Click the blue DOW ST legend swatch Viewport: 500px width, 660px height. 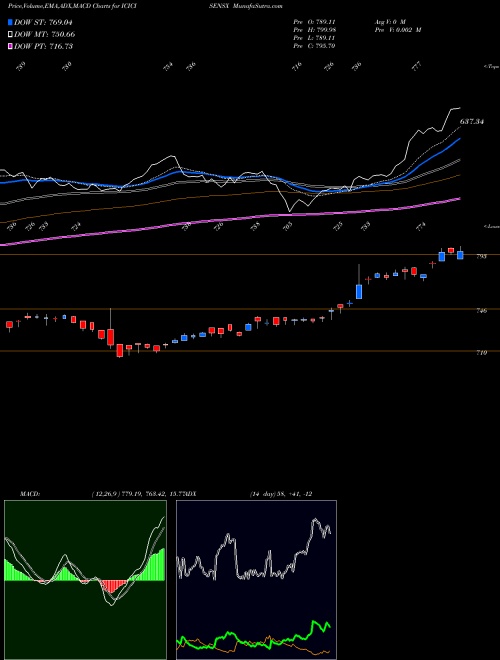click(10, 22)
